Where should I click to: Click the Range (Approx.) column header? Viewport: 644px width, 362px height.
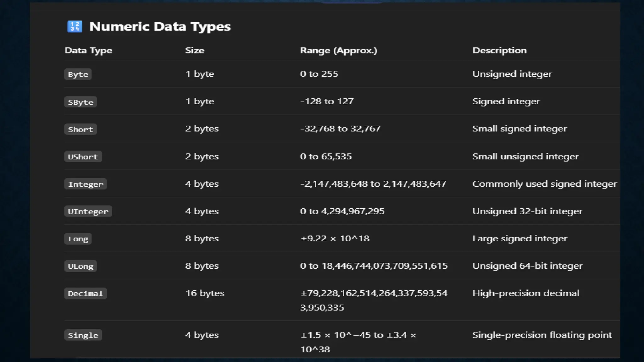click(338, 50)
